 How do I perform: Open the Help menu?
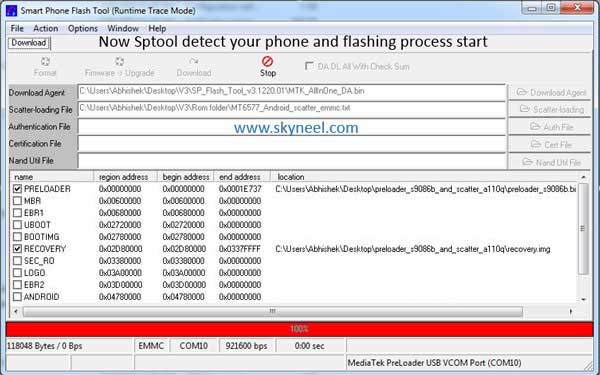pos(157,28)
